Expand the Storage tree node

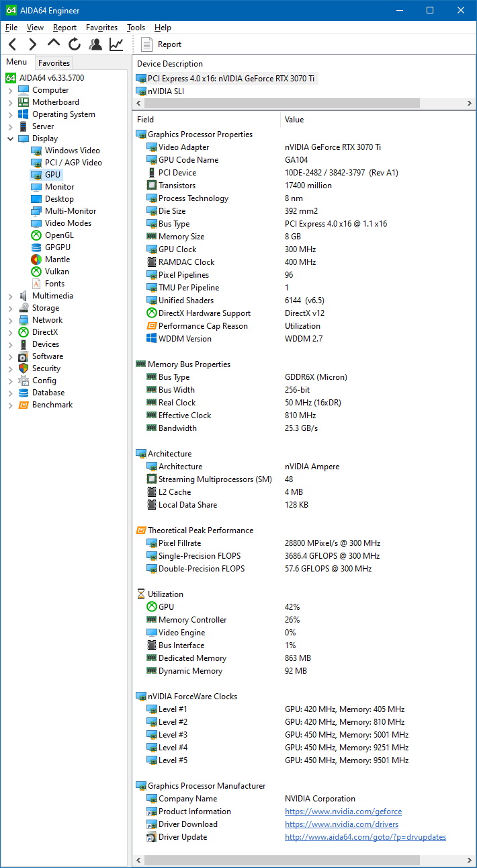click(x=10, y=308)
